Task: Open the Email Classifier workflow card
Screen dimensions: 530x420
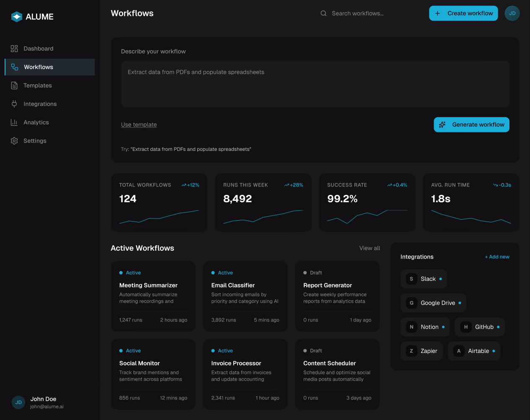Action: point(245,296)
